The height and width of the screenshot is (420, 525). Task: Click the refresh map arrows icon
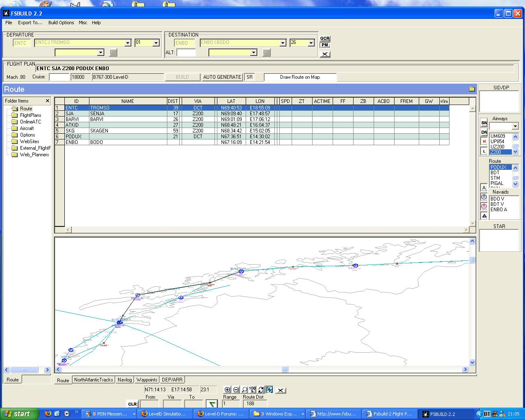click(261, 390)
